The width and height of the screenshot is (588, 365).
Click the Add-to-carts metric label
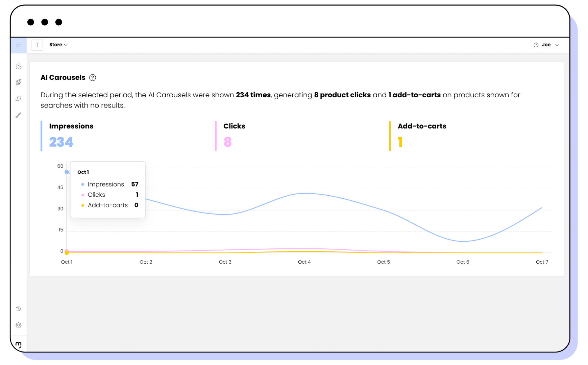pyautogui.click(x=422, y=126)
